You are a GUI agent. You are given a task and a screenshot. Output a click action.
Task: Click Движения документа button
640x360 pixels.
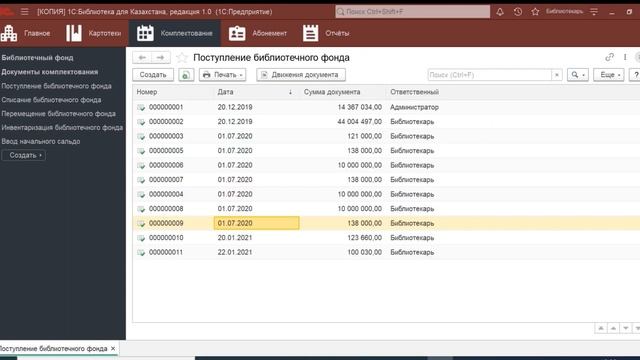pos(301,75)
